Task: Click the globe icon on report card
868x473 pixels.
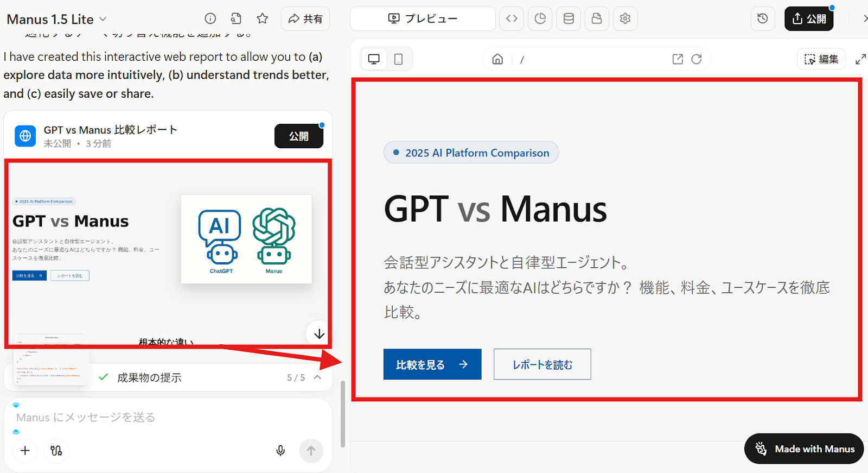Action: [25, 136]
